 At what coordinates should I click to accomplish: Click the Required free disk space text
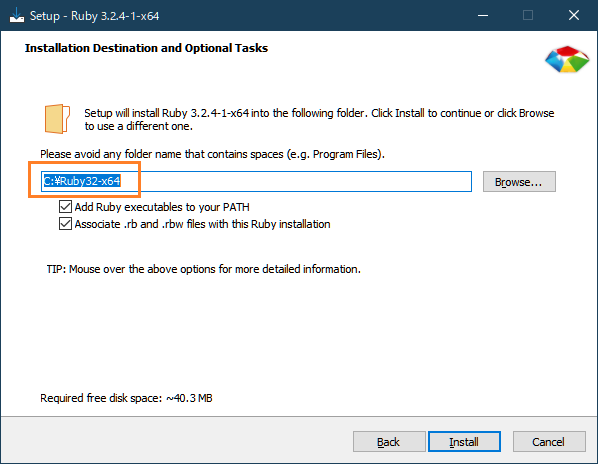coord(126,398)
